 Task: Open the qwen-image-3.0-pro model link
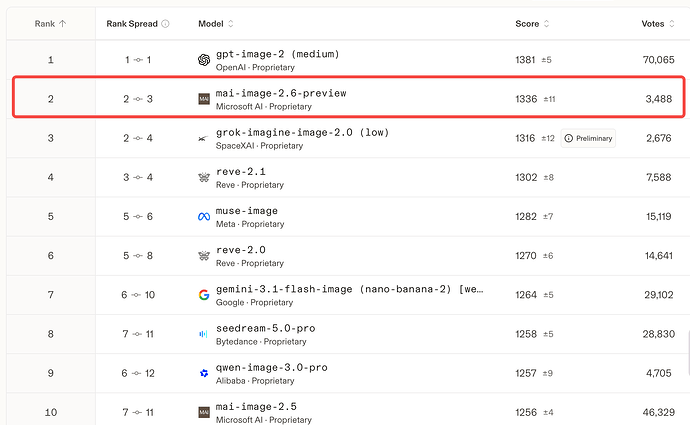click(272, 367)
